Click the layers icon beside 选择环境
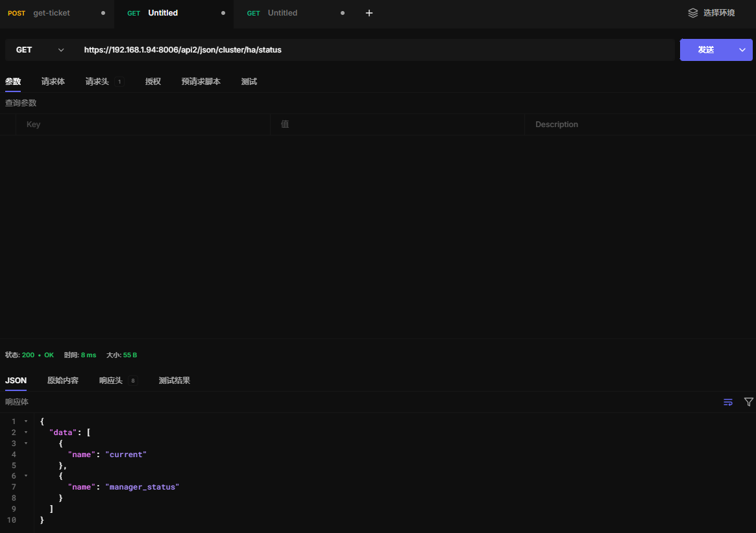The image size is (756, 533). pos(693,13)
